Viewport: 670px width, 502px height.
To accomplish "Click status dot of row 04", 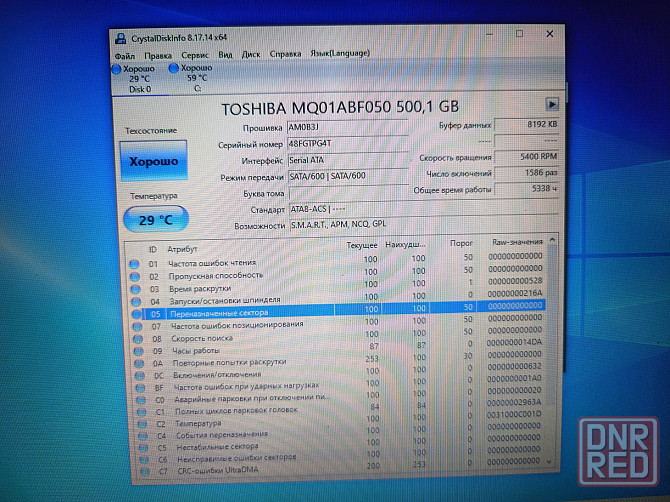I will (x=136, y=302).
